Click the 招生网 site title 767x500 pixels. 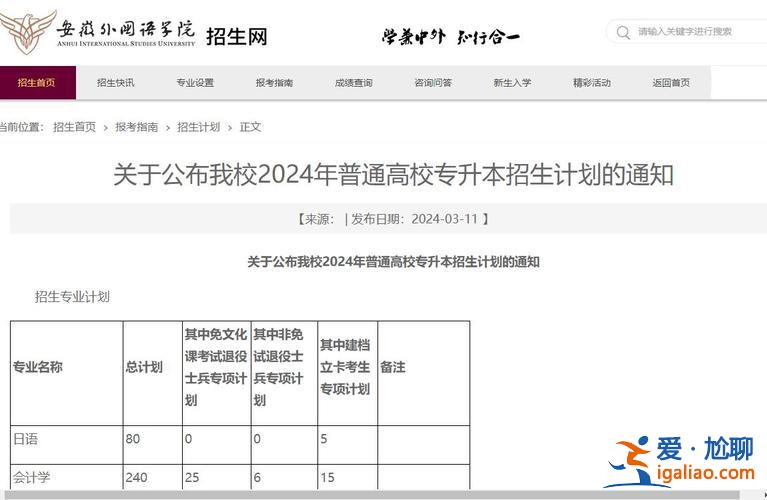pos(237,37)
